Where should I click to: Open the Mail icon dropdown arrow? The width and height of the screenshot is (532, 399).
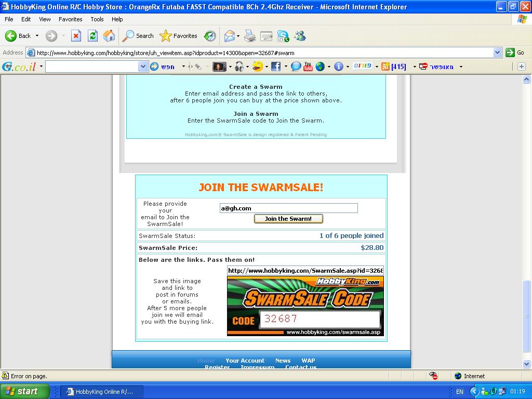[238, 36]
